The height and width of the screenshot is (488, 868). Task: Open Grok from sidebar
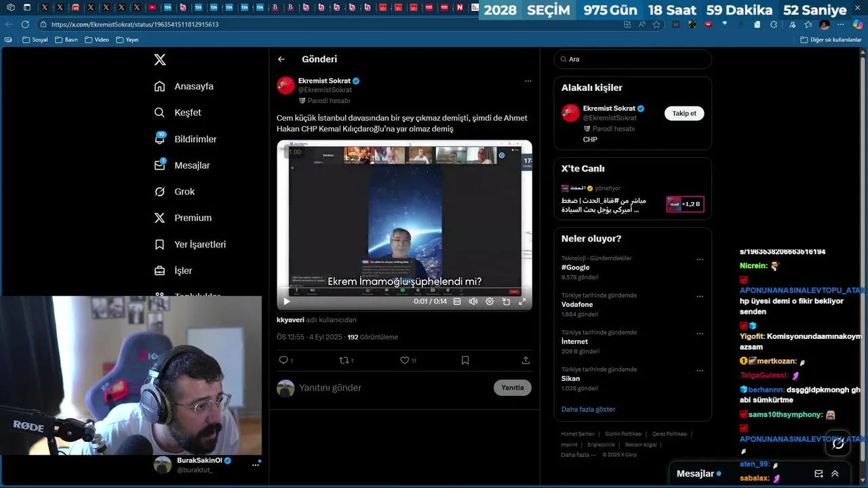(x=175, y=192)
